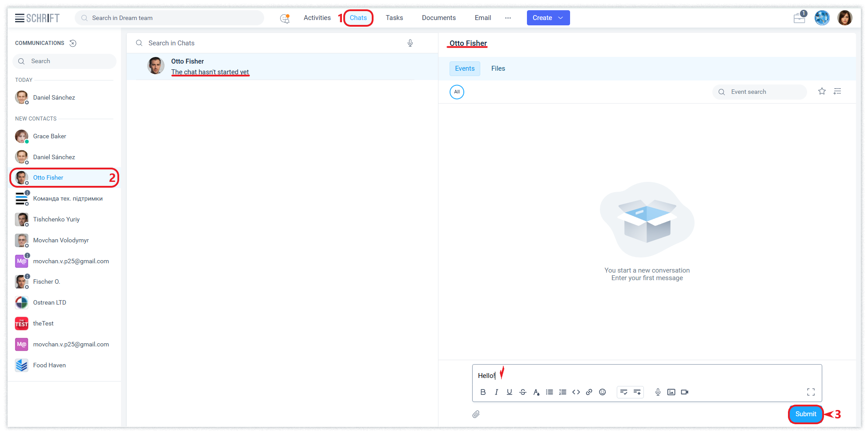Toggle italic text formatting
The width and height of the screenshot is (868, 434).
(496, 392)
